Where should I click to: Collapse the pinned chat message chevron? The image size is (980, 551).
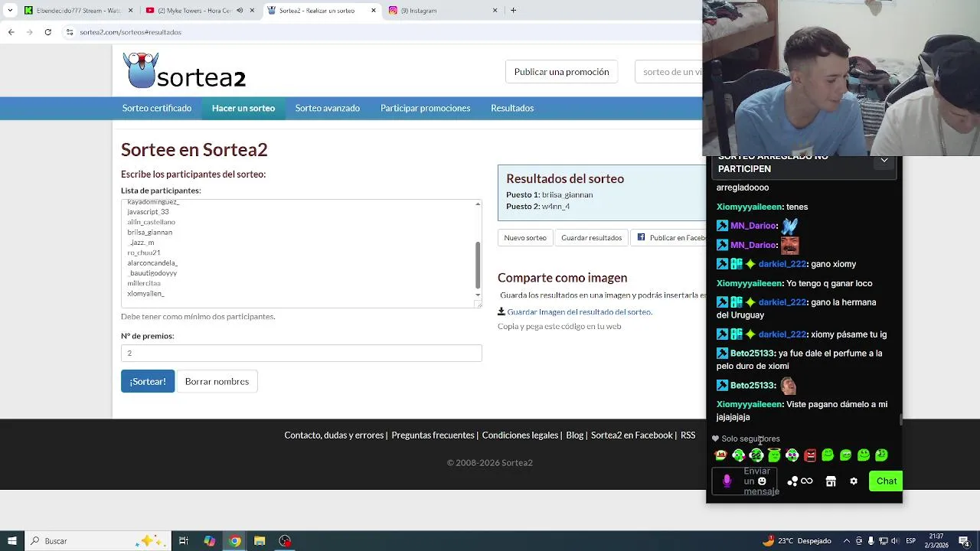pos(884,161)
